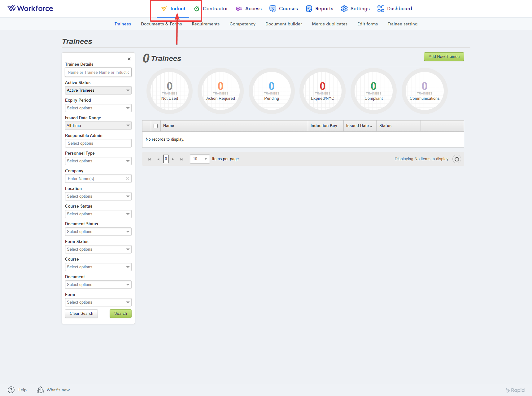This screenshot has height=396, width=532.
Task: Change the items per page dropdown
Action: tap(200, 159)
